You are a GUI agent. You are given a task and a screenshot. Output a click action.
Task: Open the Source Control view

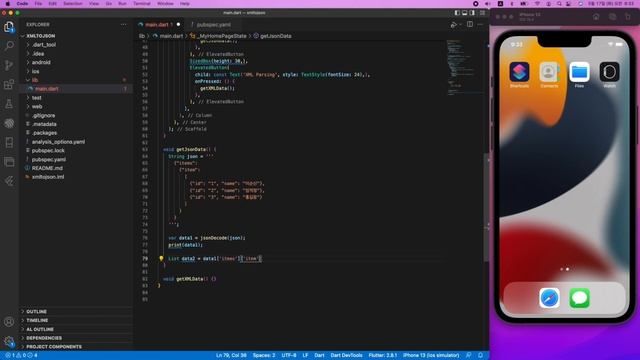pos(9,65)
